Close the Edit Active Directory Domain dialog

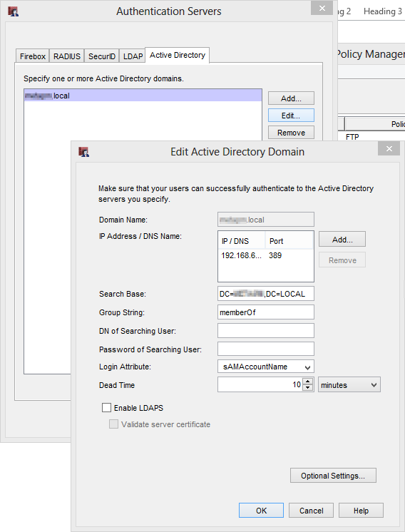pos(389,148)
